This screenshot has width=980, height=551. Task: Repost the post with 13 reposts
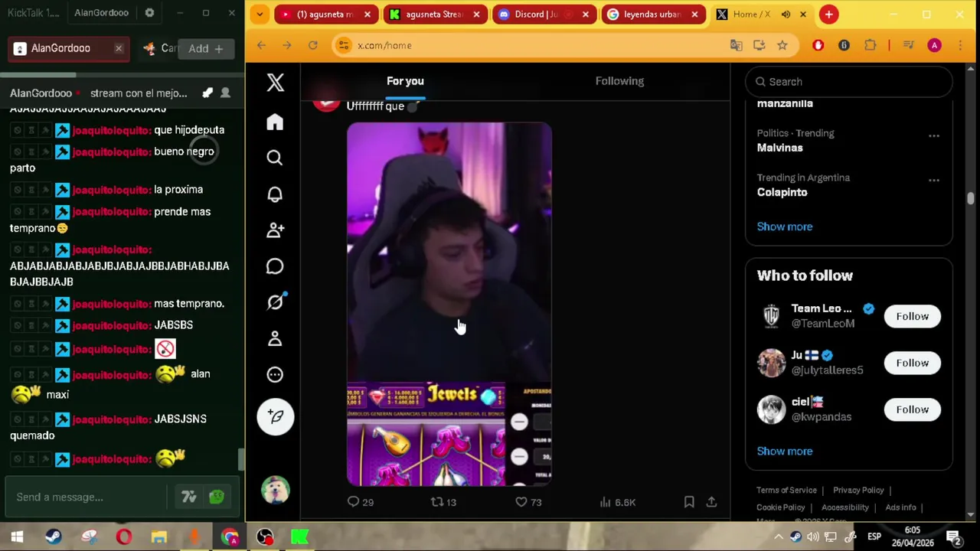tap(443, 502)
